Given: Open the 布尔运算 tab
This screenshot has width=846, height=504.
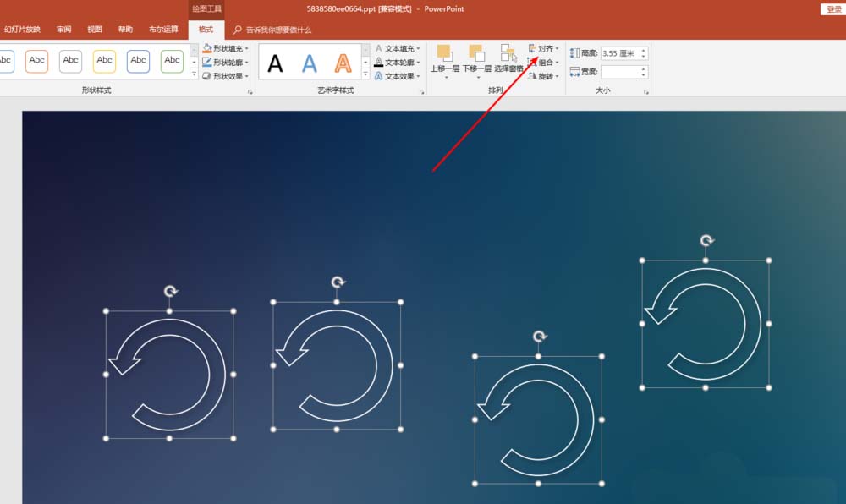Looking at the screenshot, I should [x=163, y=29].
